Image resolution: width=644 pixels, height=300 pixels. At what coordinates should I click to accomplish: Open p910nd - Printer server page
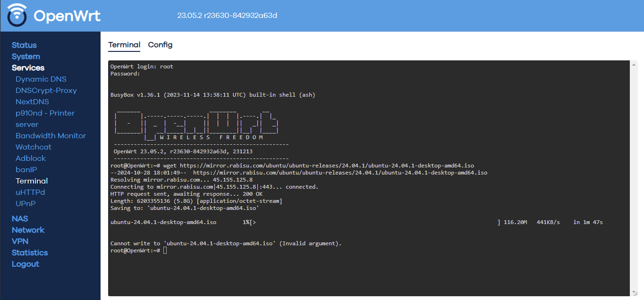click(45, 119)
